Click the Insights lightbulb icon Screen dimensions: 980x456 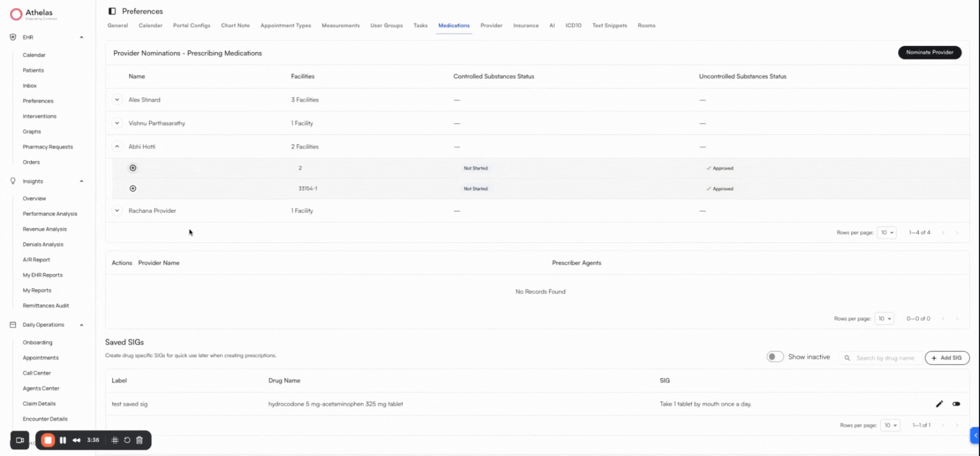tap(13, 181)
